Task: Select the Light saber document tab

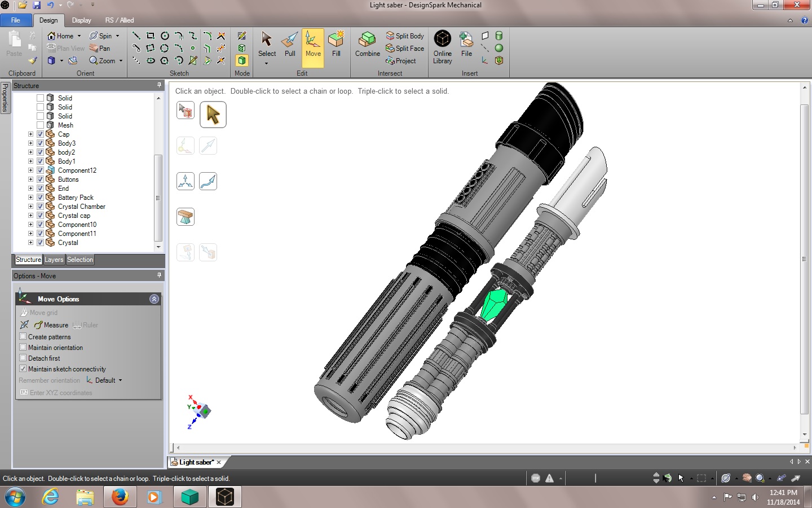Action: (x=196, y=462)
